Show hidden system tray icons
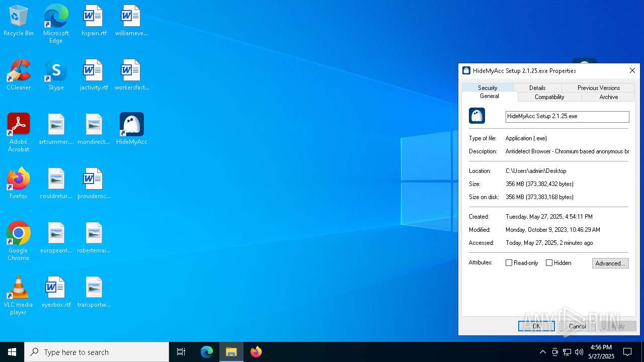Image resolution: width=644 pixels, height=362 pixels. coord(542,352)
